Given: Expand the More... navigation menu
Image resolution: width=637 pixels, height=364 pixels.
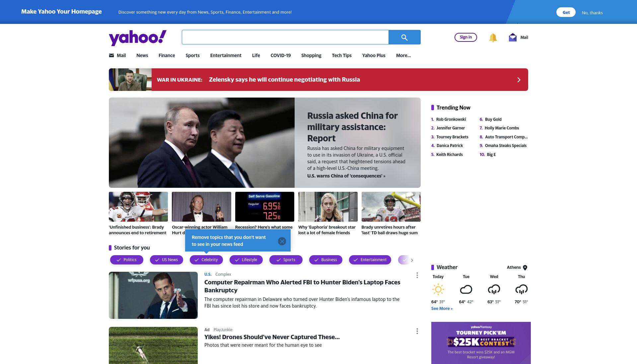Looking at the screenshot, I should point(403,55).
